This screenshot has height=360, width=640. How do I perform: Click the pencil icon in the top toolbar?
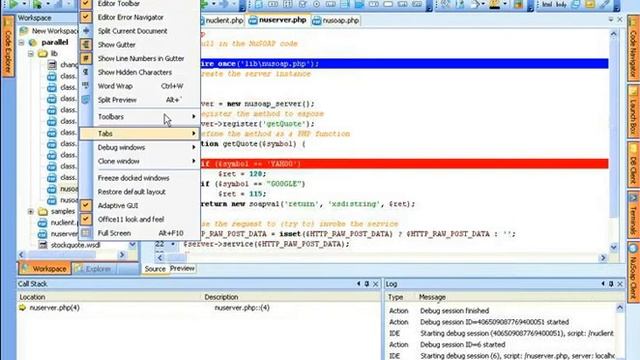(604, 4)
